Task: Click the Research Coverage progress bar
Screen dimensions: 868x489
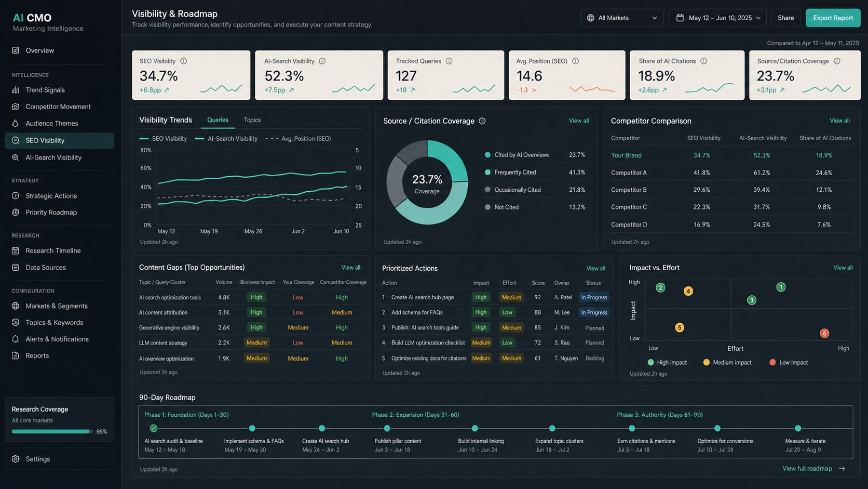Action: [x=52, y=431]
